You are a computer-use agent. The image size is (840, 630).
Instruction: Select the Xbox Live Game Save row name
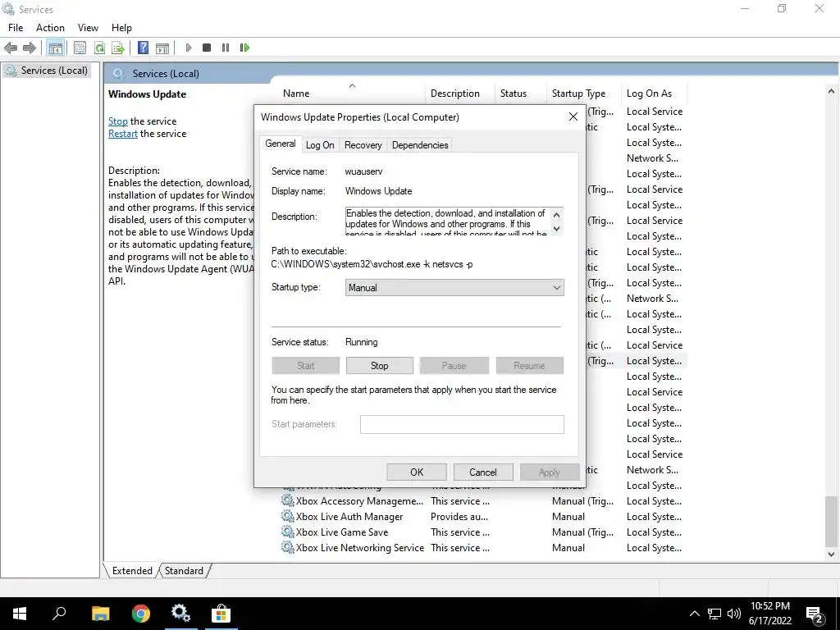click(x=342, y=532)
